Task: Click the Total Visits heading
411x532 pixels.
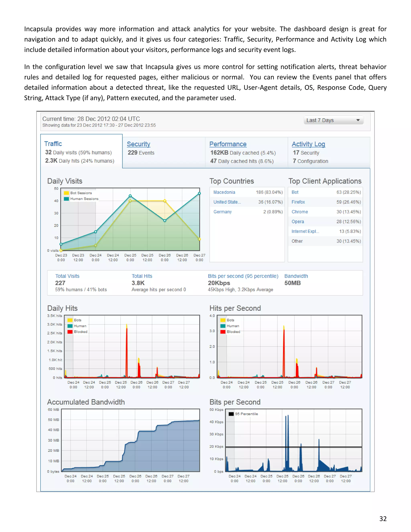Action: pos(67,276)
